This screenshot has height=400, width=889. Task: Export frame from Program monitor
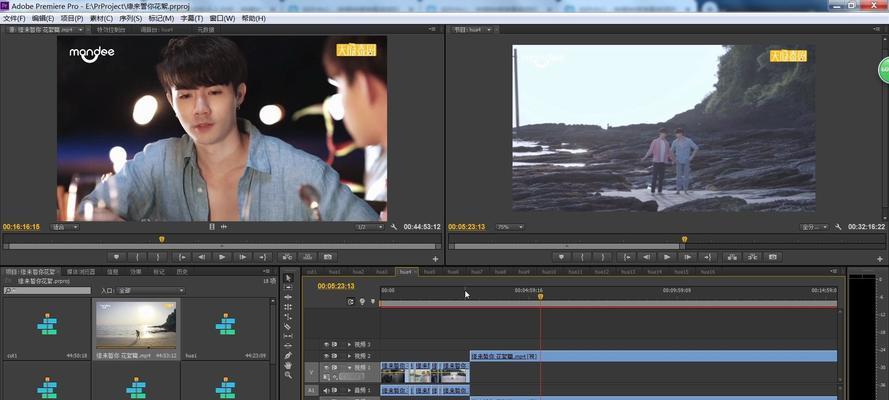click(x=772, y=257)
